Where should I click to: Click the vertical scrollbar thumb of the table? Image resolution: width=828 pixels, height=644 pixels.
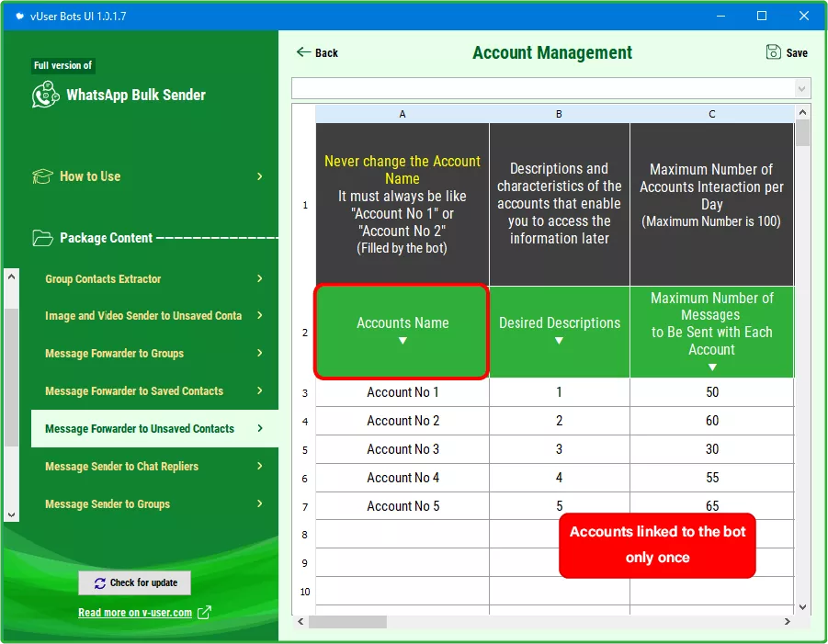pyautogui.click(x=802, y=132)
